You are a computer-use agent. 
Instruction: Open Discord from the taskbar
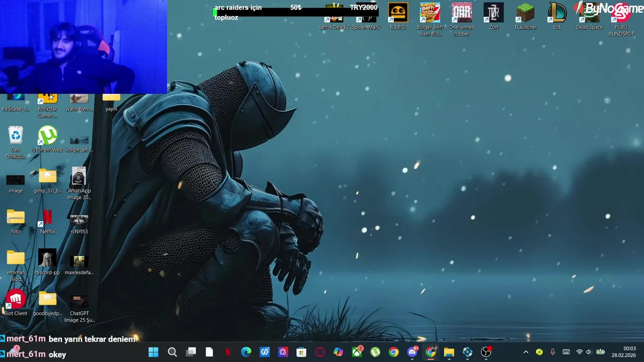point(412,352)
